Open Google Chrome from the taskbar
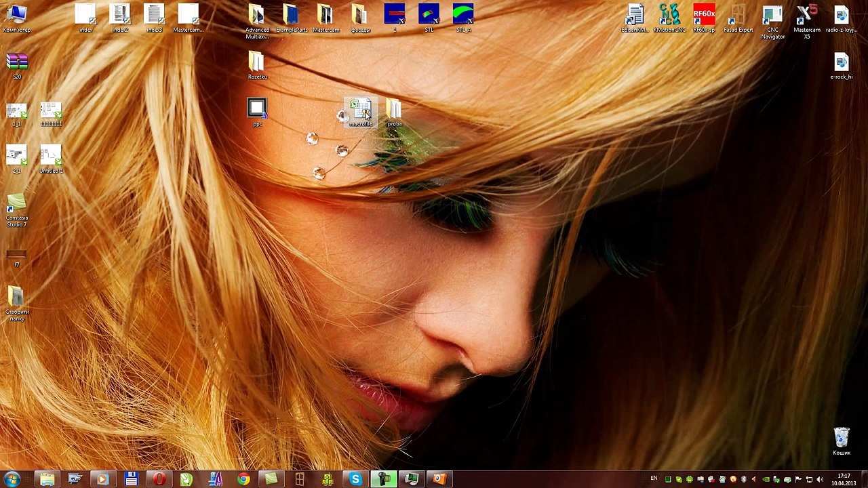The image size is (868, 488). coord(243,479)
